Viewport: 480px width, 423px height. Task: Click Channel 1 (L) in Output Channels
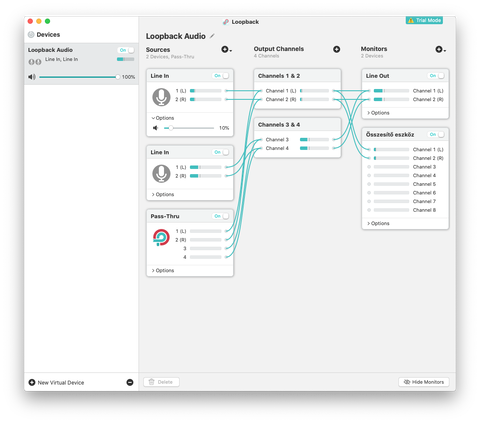coord(281,91)
